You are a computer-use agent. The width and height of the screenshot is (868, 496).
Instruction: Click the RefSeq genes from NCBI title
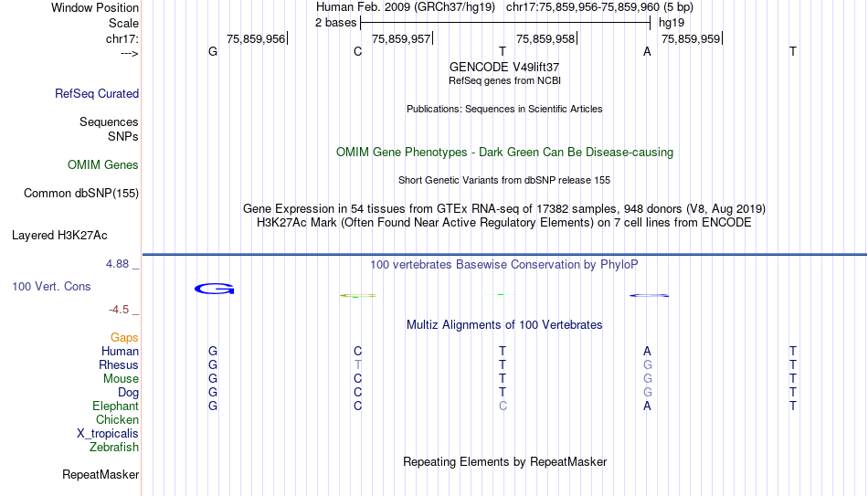tap(505, 80)
